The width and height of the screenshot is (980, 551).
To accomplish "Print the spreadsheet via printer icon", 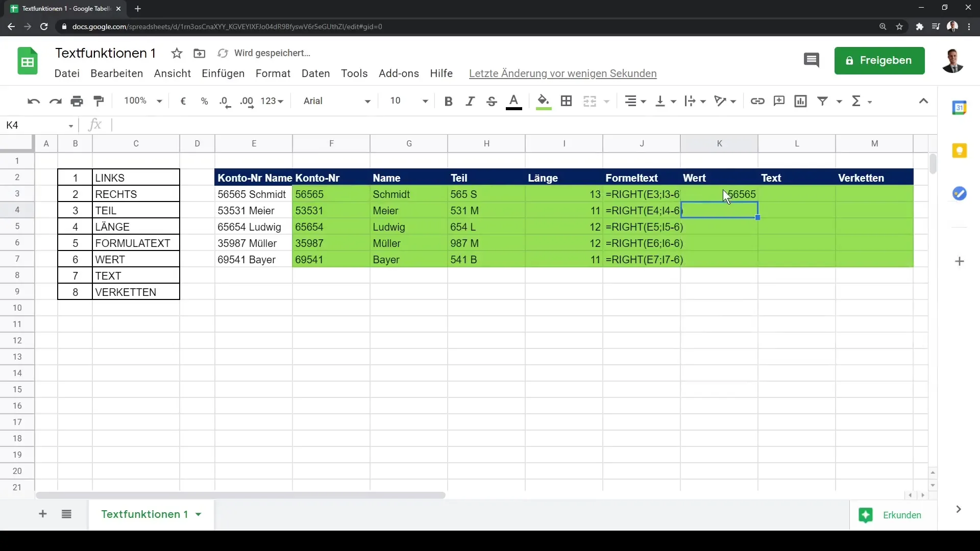I will tap(77, 101).
